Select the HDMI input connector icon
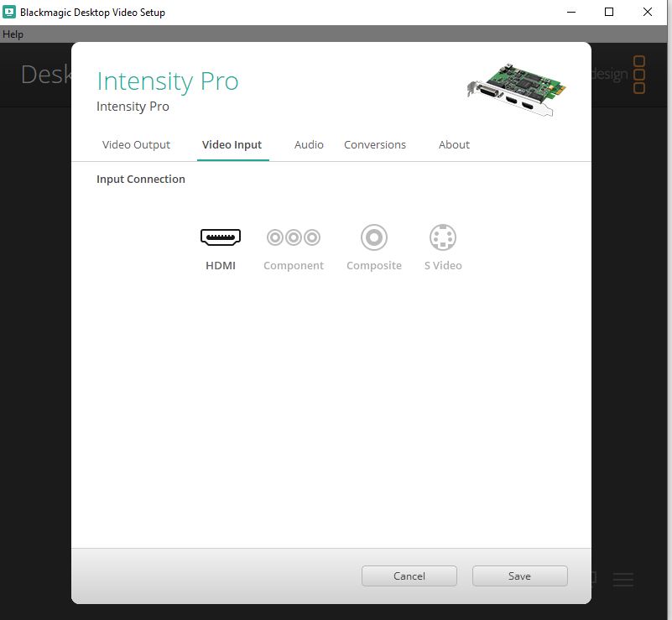 [221, 237]
